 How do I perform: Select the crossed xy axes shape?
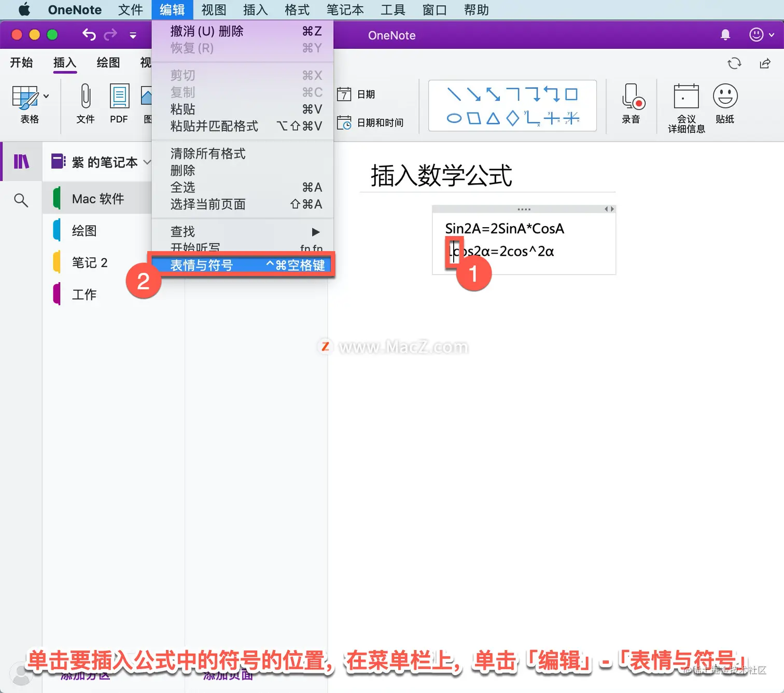[x=552, y=118]
